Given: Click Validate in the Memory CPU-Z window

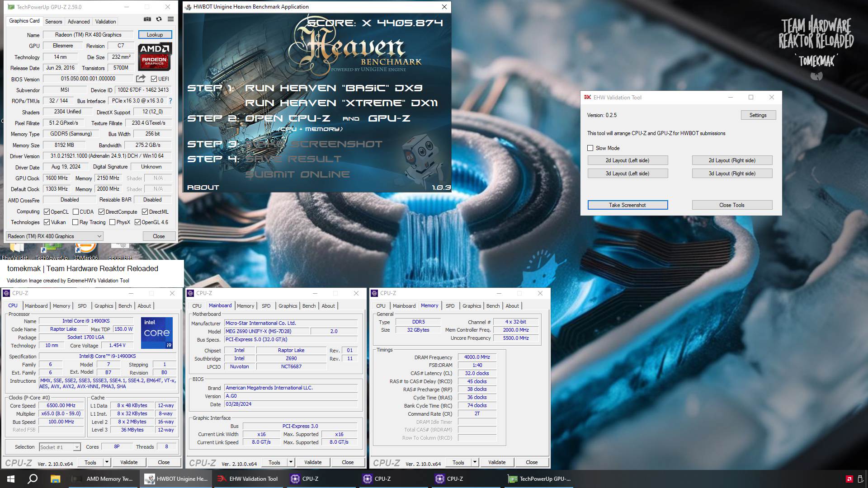Looking at the screenshot, I should [x=497, y=462].
